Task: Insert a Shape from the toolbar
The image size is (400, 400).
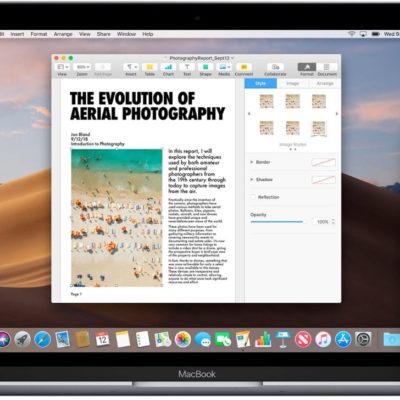Action: (206, 67)
